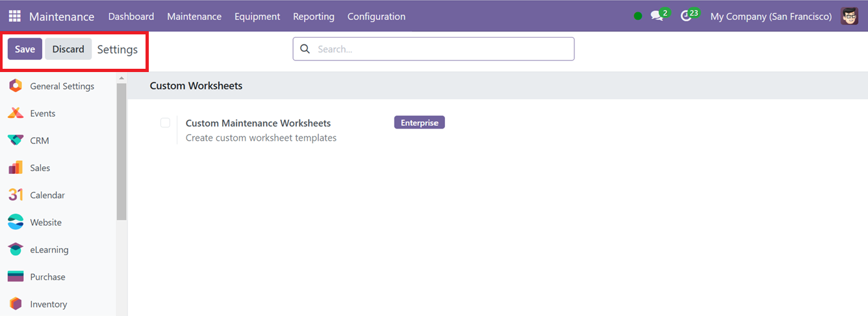This screenshot has height=316, width=868.
Task: Discard the settings changes
Action: point(68,49)
